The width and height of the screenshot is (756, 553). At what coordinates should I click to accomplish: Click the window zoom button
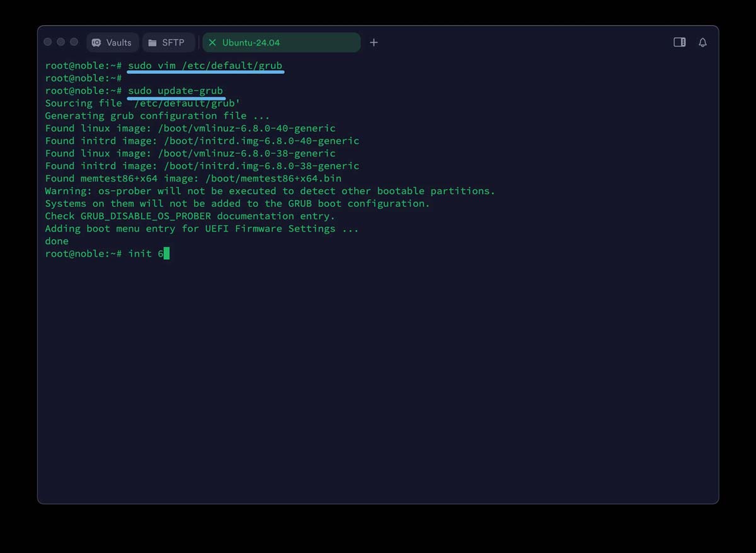(74, 42)
